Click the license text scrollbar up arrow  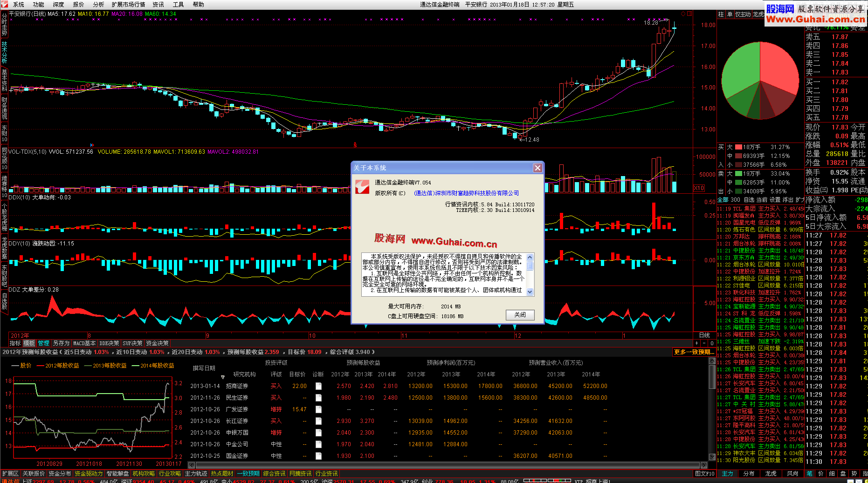(530, 257)
